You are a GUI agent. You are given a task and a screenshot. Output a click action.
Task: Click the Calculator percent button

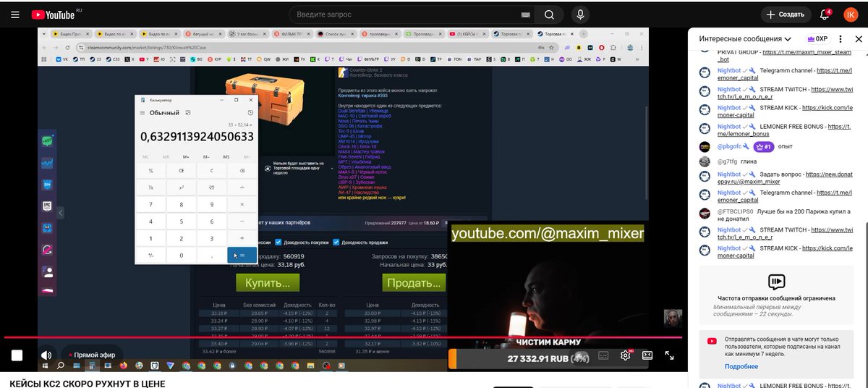150,171
